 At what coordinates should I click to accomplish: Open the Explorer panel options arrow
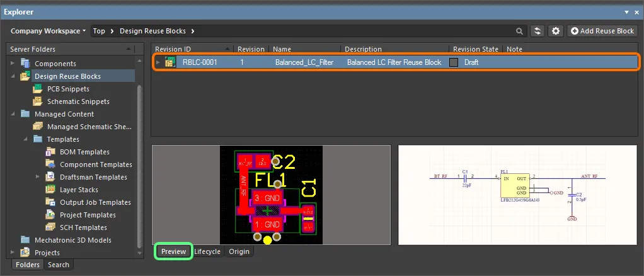tap(626, 13)
